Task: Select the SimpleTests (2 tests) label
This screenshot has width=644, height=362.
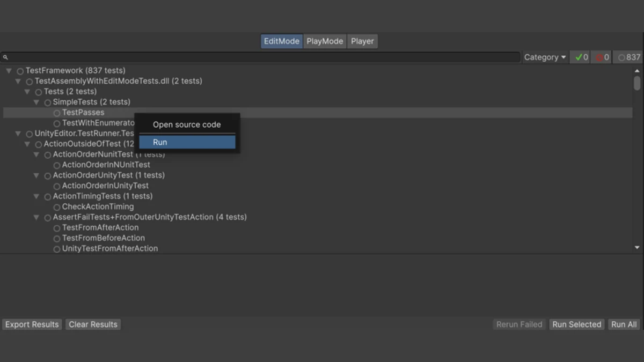Action: [92, 102]
